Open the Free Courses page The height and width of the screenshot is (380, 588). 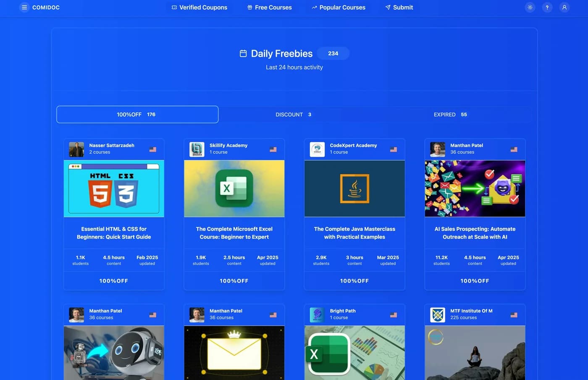click(x=269, y=7)
